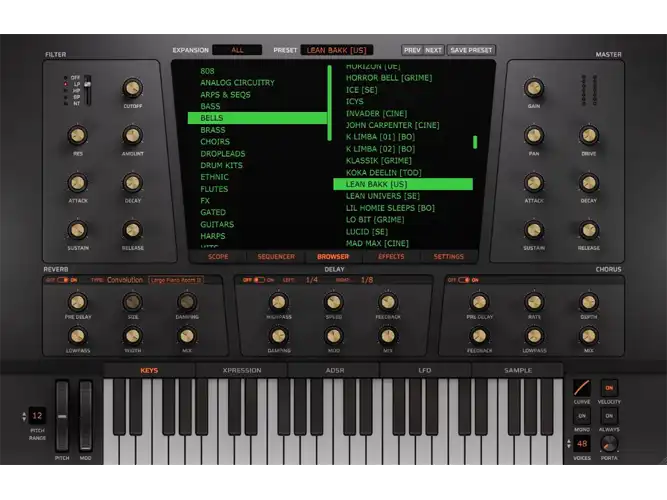Viewport: 667px width, 500px height.
Task: Click the delay Highpass knob
Action: click(x=279, y=302)
